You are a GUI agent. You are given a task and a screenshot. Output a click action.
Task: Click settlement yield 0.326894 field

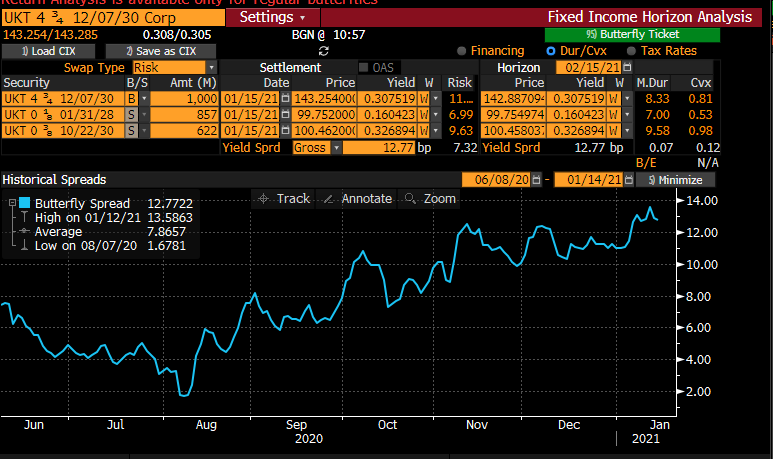pos(387,131)
